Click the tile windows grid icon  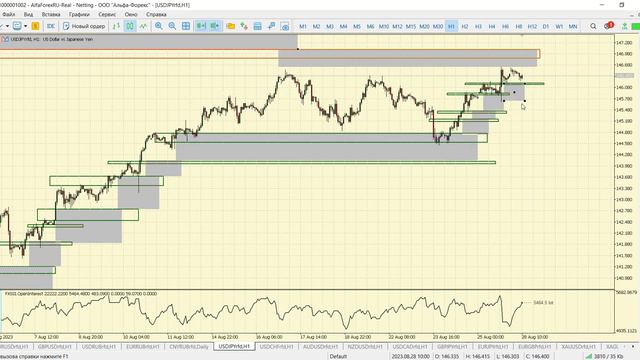pyautogui.click(x=186, y=26)
